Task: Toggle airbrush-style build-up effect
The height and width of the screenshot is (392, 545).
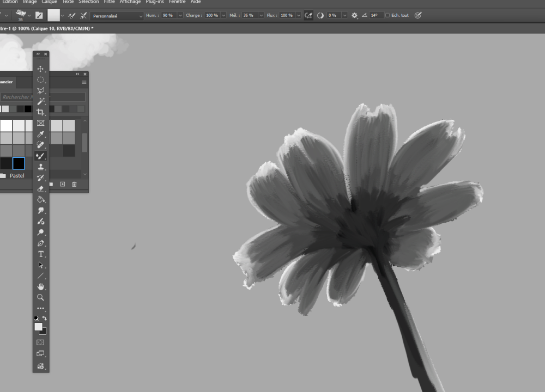Action: coord(308,15)
